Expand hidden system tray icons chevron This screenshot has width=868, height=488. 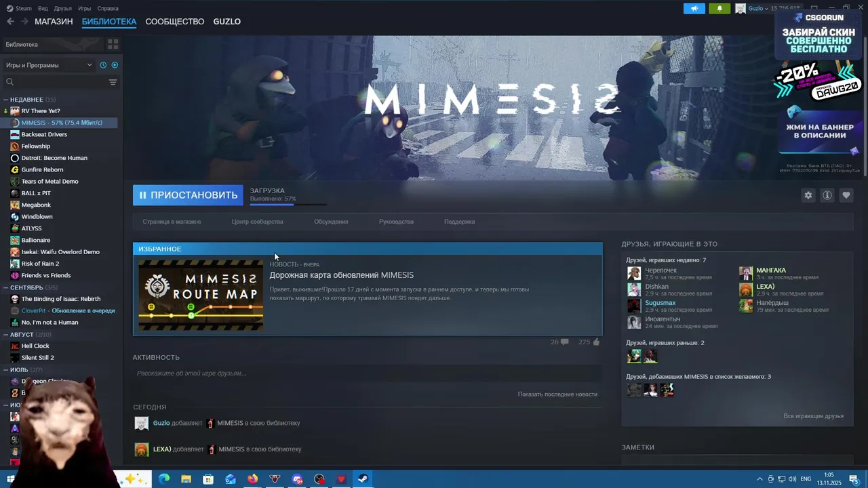pyautogui.click(x=759, y=479)
